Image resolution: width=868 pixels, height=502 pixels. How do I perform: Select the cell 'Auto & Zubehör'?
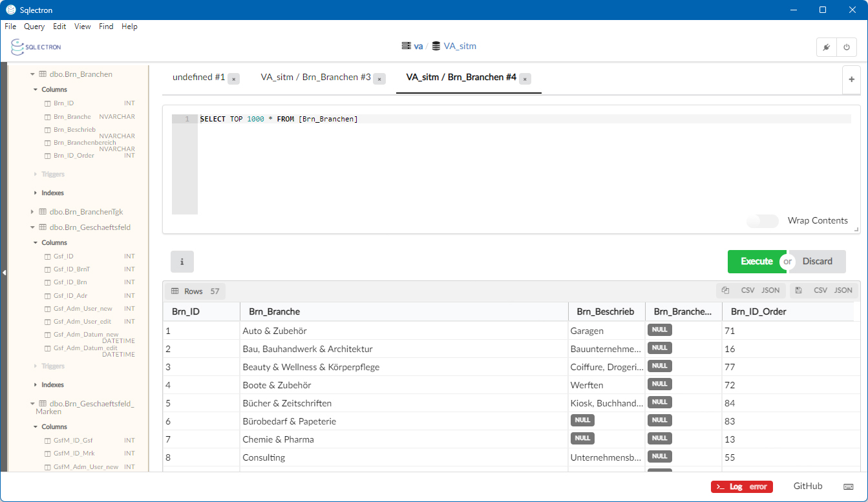(404, 331)
